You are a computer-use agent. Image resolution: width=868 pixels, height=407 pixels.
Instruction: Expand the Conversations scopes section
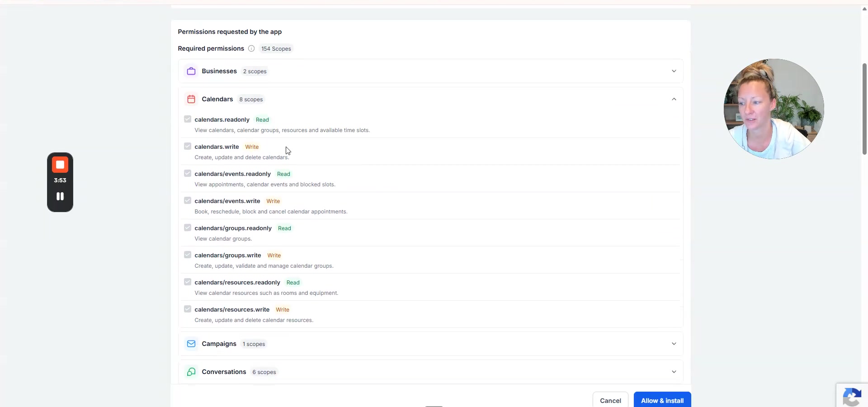click(674, 372)
